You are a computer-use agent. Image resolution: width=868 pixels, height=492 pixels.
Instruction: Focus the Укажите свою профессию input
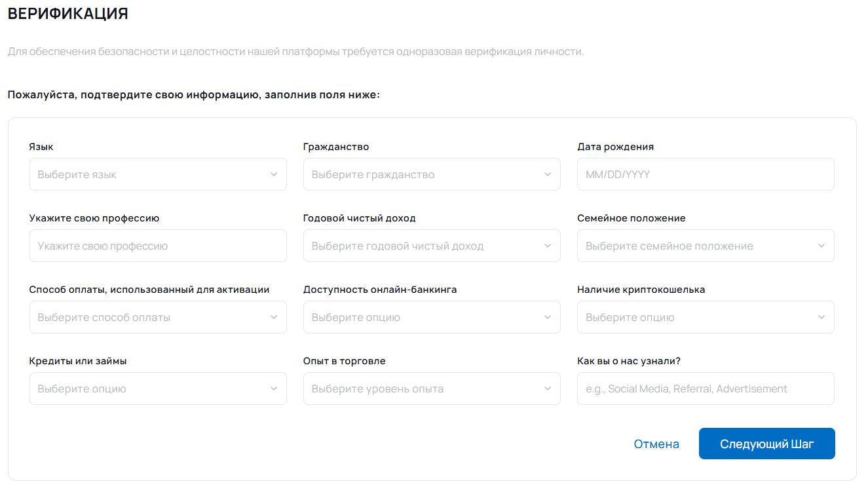tap(157, 246)
